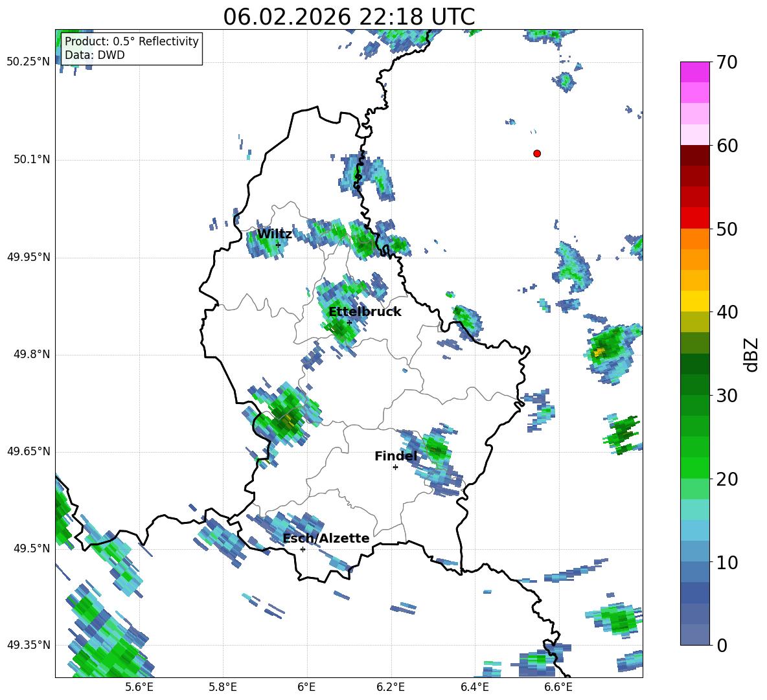
Task: Click the bright green colorbar segment at 20
Action: coord(694,468)
